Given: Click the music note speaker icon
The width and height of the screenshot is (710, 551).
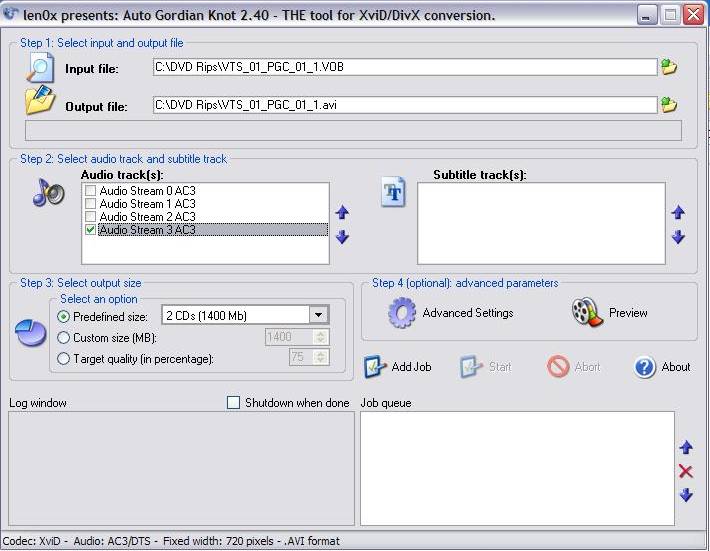Looking at the screenshot, I should point(48,192).
